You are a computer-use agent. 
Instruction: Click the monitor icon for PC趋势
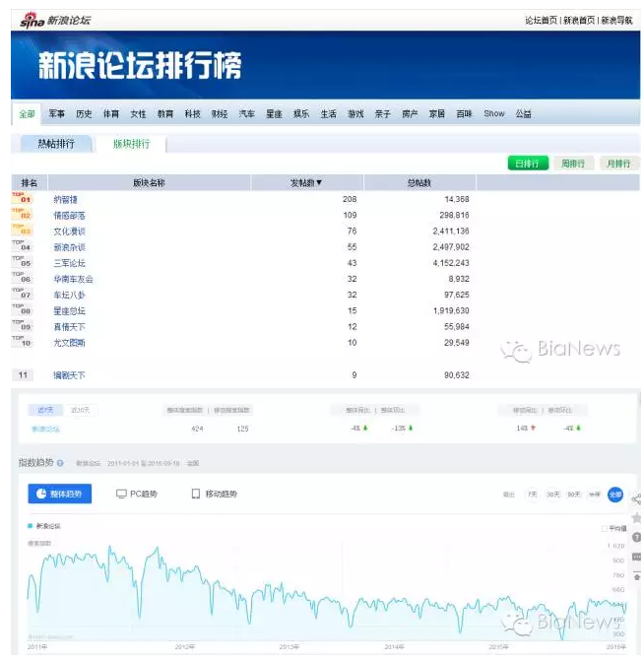tap(121, 494)
